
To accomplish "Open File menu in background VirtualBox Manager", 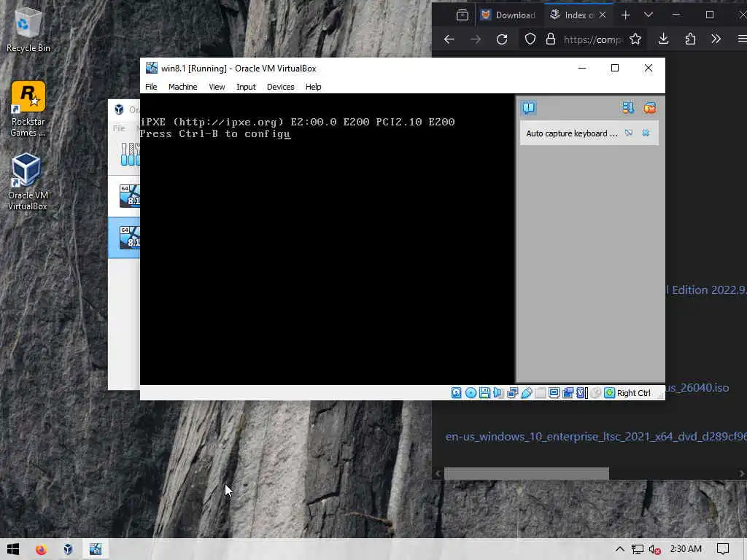I will tap(119, 128).
